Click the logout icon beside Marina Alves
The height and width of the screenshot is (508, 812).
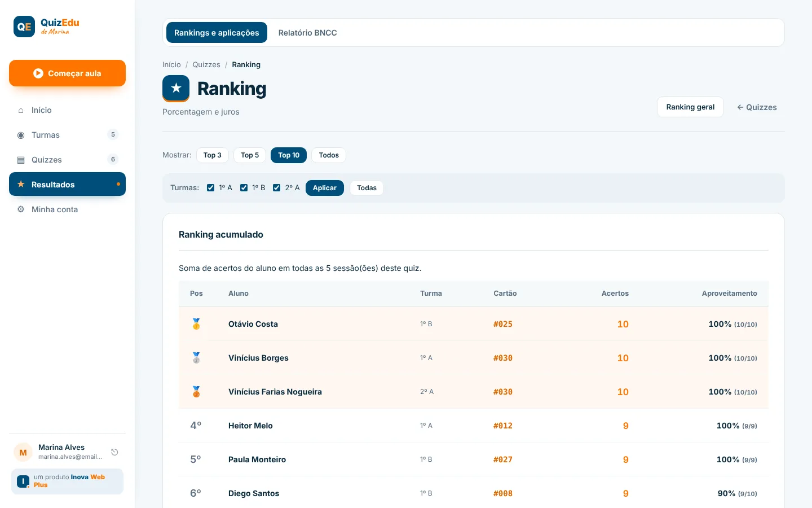[114, 452]
